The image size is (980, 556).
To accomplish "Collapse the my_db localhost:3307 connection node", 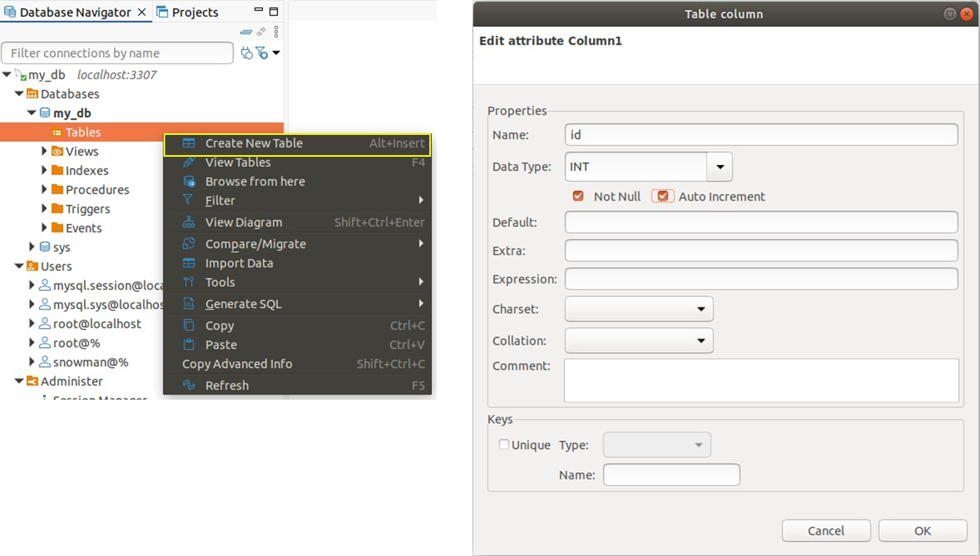I will click(x=6, y=75).
